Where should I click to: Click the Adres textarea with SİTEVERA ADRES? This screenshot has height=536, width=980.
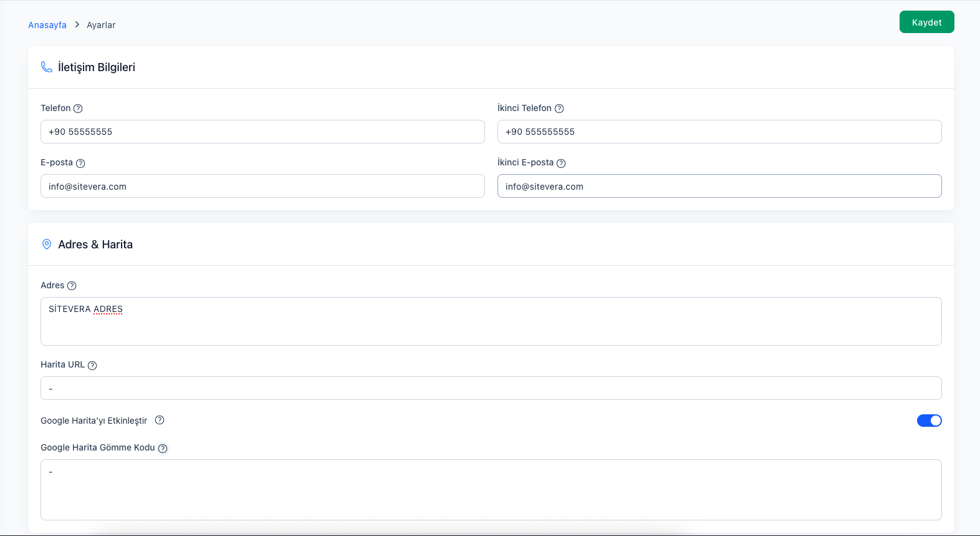coord(491,321)
